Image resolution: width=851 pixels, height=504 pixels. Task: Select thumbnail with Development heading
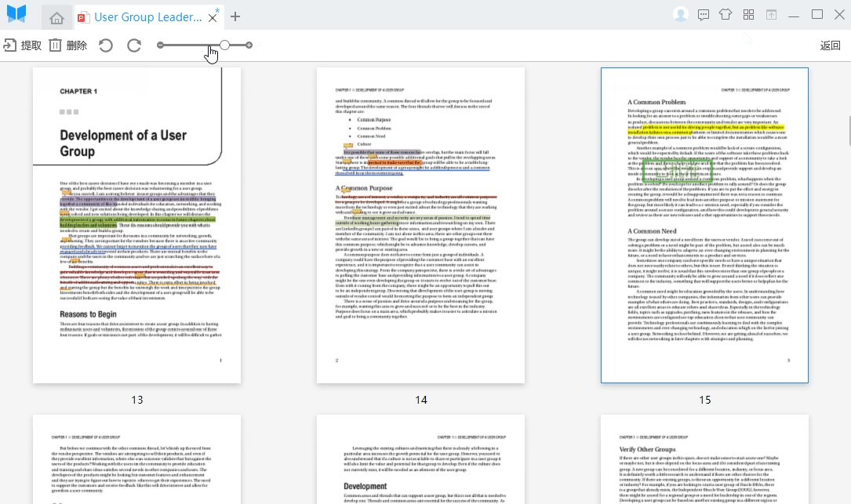(420, 459)
